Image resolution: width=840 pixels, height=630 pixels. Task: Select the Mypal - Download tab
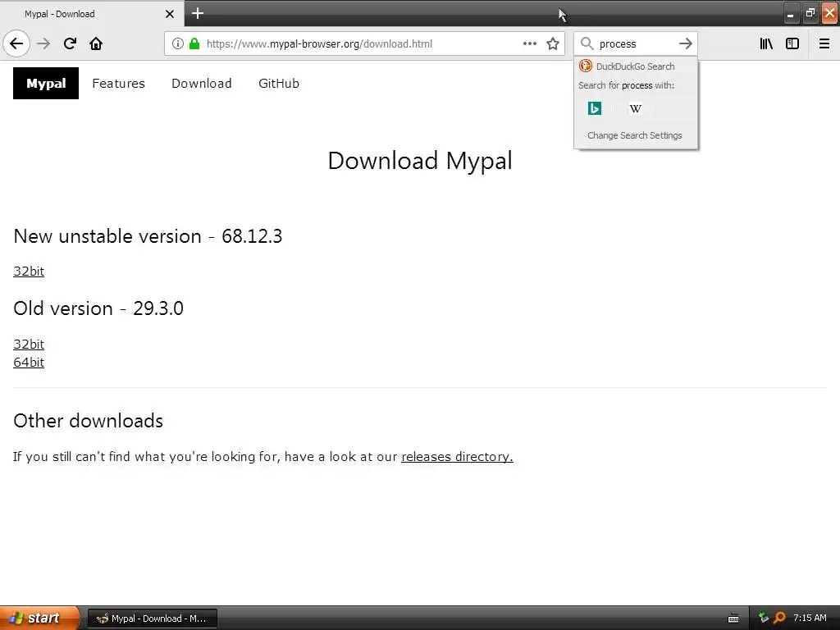92,14
